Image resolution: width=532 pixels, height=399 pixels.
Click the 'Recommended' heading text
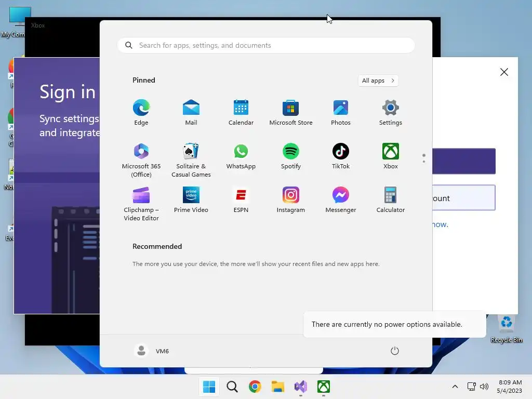click(157, 246)
